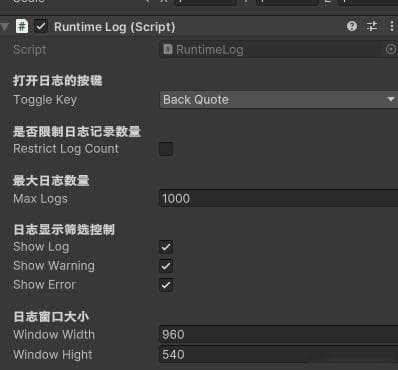Click the 日志显示筛选控制 header text
The height and width of the screenshot is (370, 398).
coord(64,230)
